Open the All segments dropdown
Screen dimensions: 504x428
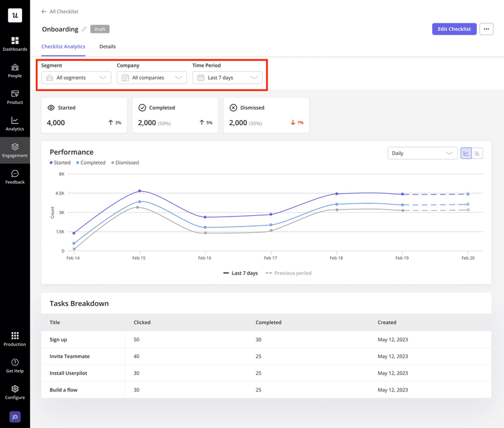tap(76, 77)
